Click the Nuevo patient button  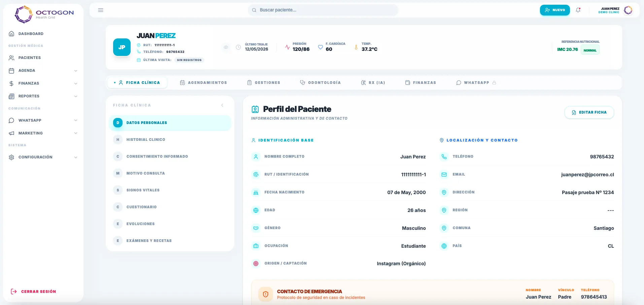(555, 10)
